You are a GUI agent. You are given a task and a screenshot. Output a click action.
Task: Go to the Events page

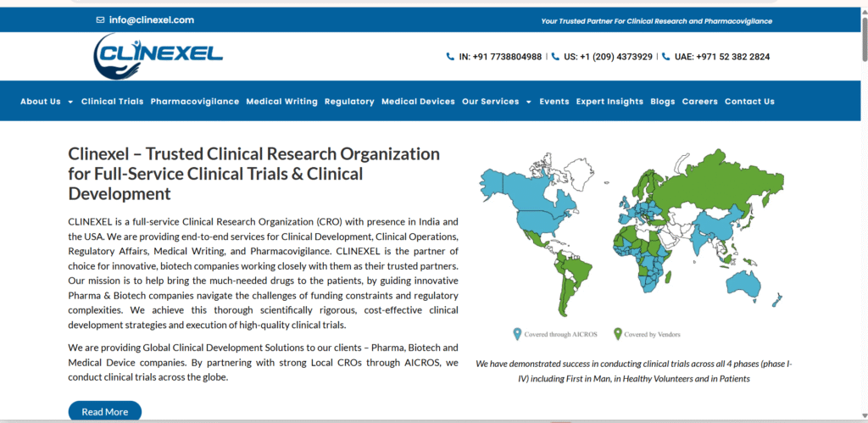point(554,102)
